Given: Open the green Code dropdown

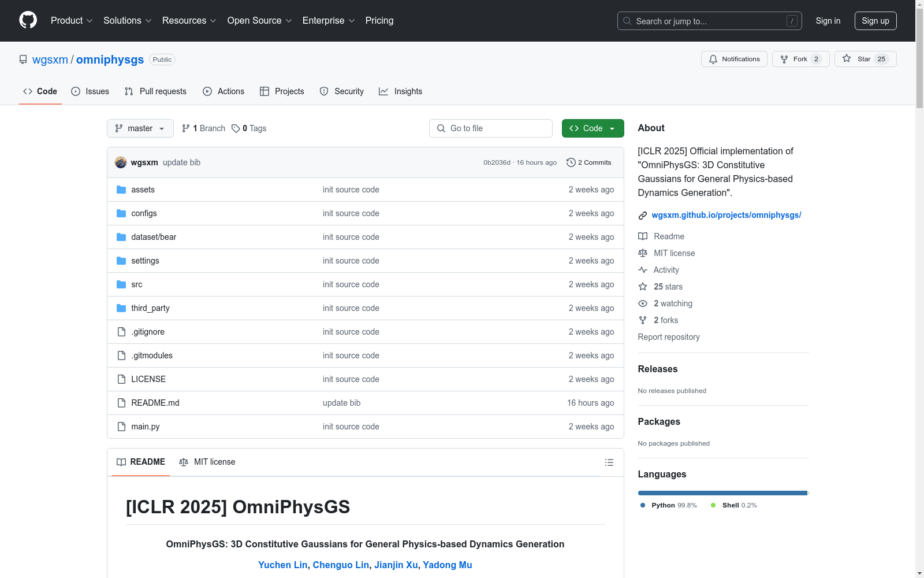Looking at the screenshot, I should tap(593, 128).
